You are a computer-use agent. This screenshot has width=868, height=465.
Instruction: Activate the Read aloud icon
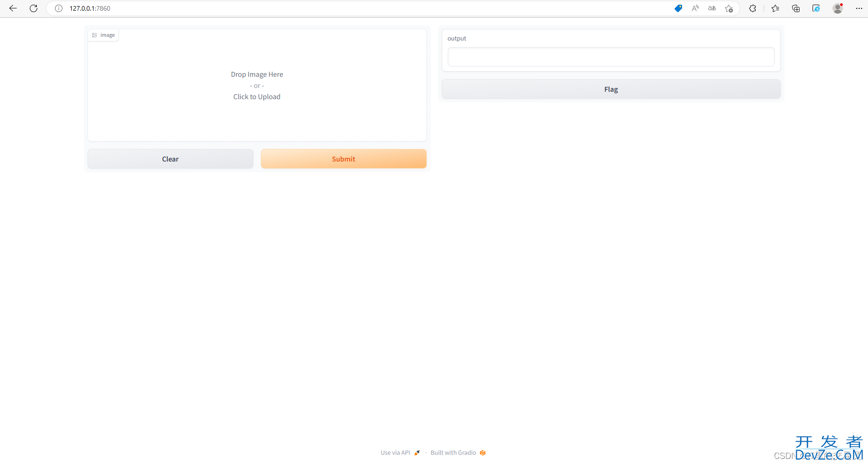(x=695, y=8)
